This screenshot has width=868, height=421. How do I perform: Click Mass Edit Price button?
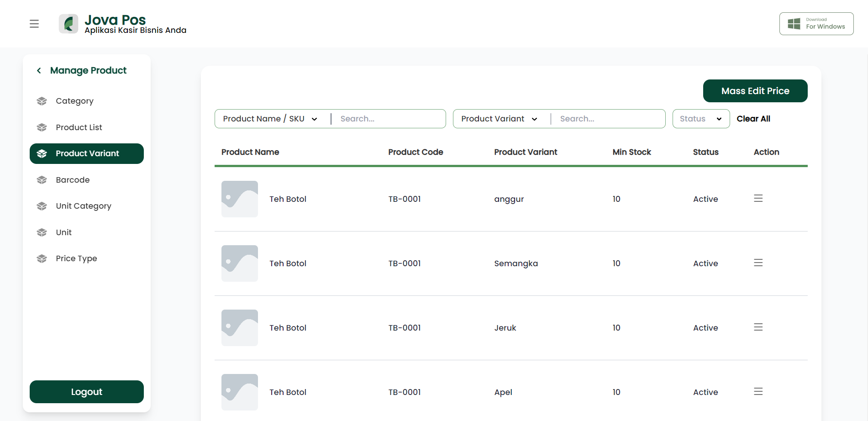click(755, 91)
